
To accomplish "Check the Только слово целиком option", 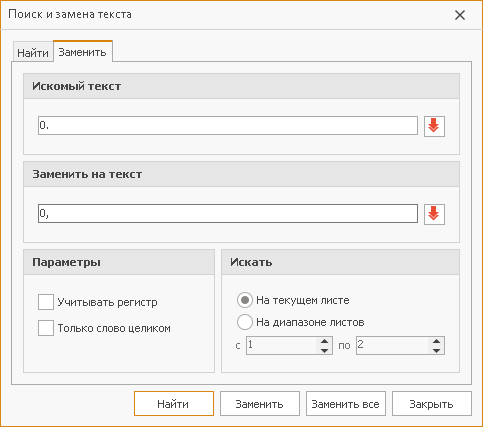I will click(46, 328).
